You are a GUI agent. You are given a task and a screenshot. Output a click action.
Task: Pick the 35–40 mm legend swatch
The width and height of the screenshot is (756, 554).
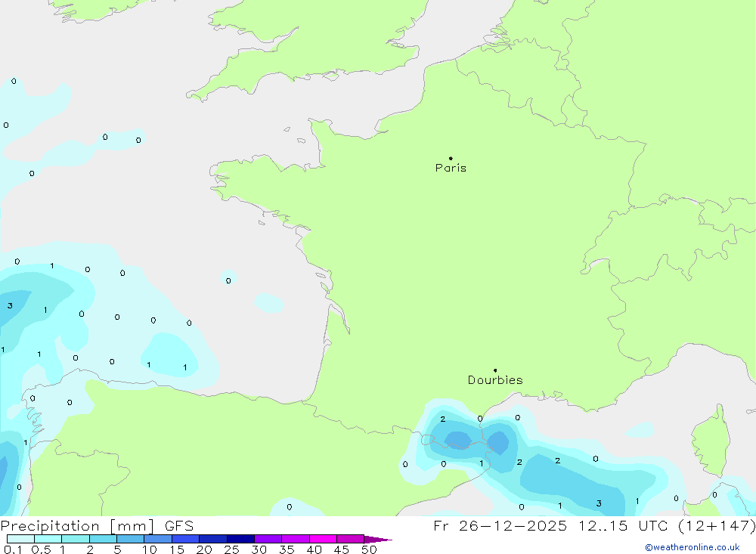[296, 539]
